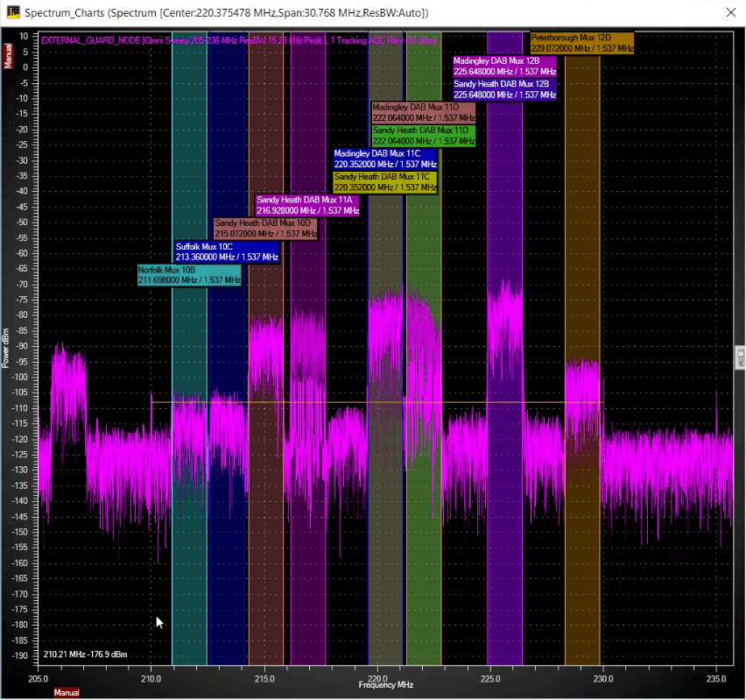746x700 pixels.
Task: Click the 210.0 frequency tick label
Action: pos(151,679)
